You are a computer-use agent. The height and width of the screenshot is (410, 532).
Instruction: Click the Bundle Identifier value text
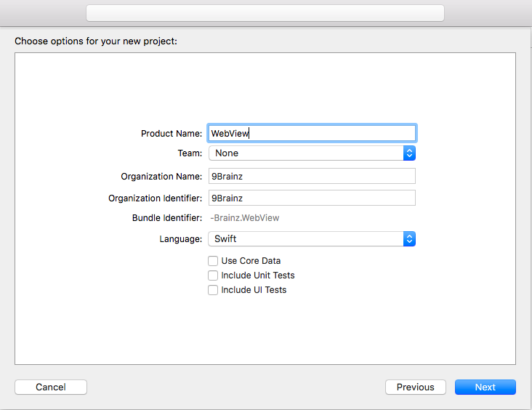coord(244,217)
